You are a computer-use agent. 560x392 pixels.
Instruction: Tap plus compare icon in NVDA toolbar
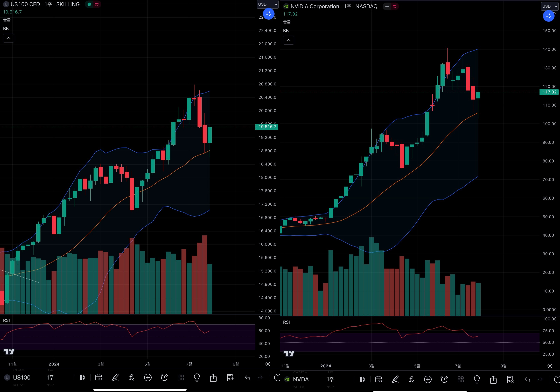428,379
